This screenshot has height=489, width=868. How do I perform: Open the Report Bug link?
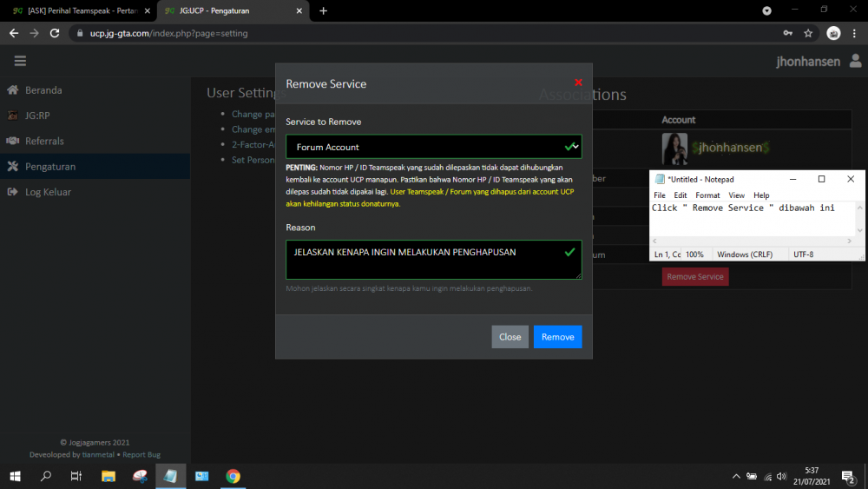(x=141, y=454)
